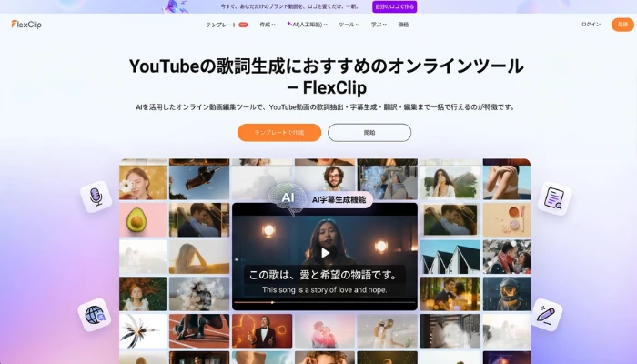Click the FlexClip logo
637x364 pixels.
pyautogui.click(x=26, y=25)
